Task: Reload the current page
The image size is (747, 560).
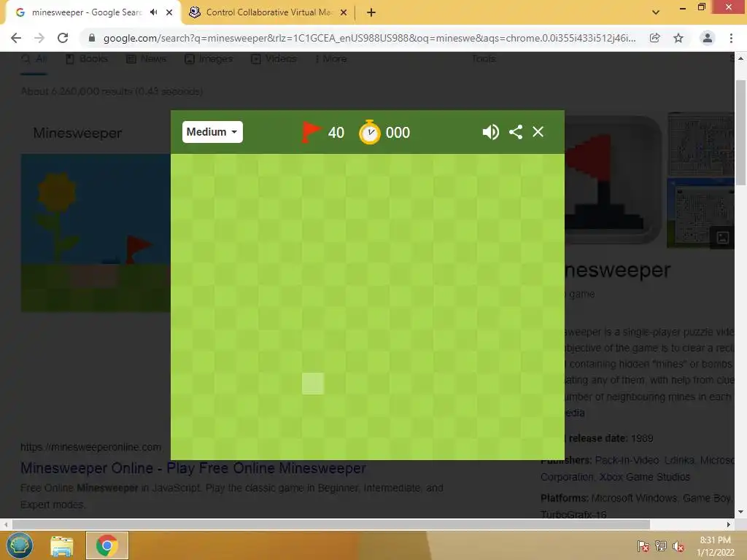Action: (63, 38)
